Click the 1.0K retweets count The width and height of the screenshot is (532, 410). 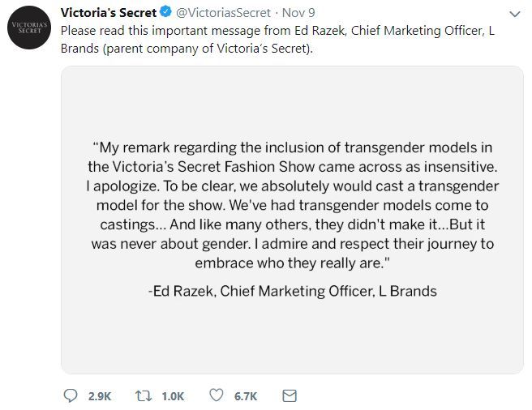pyautogui.click(x=173, y=395)
